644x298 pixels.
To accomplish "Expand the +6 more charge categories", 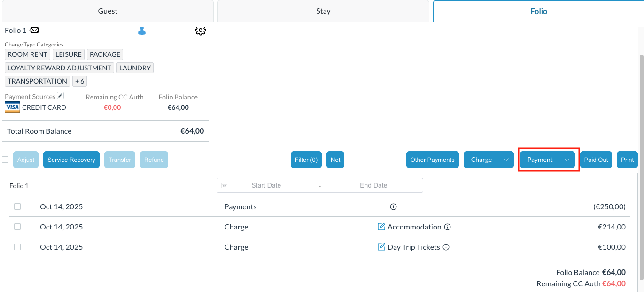I will click(x=79, y=81).
